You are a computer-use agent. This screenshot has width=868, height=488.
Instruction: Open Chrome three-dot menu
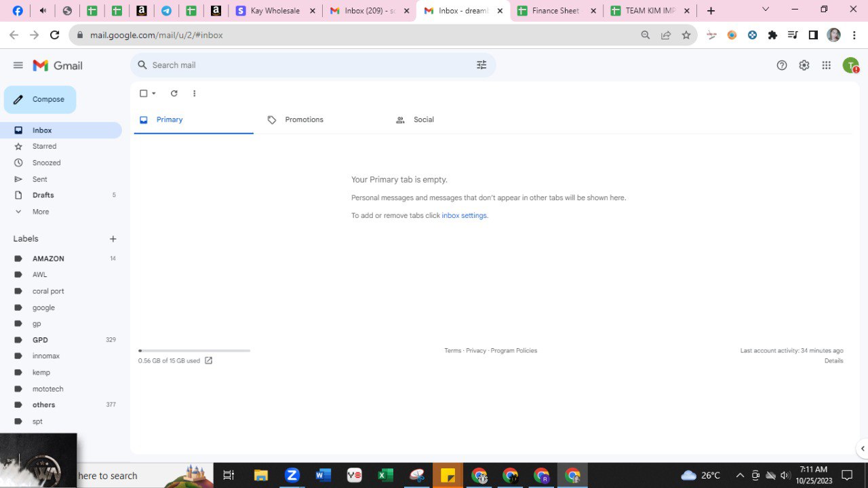854,35
